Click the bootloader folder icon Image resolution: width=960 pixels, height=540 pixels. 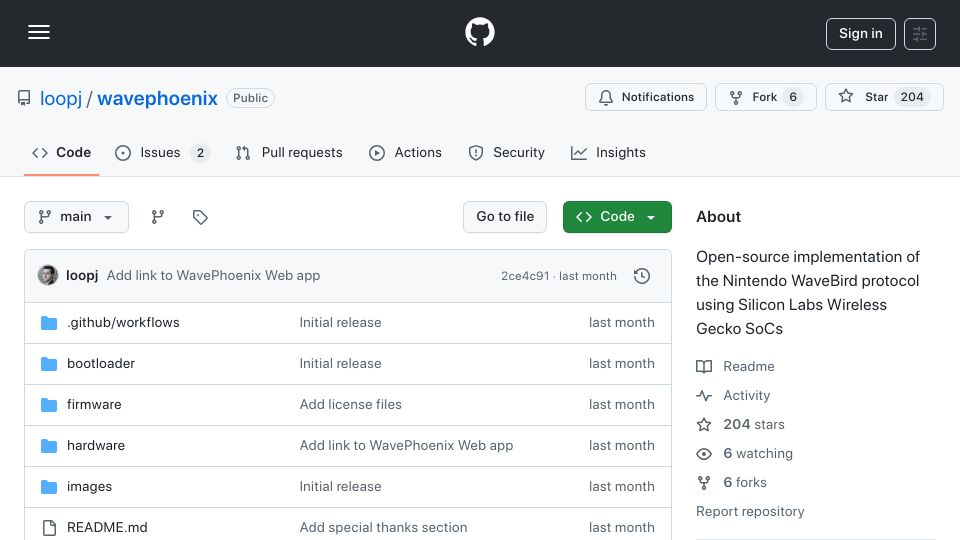[49, 364]
